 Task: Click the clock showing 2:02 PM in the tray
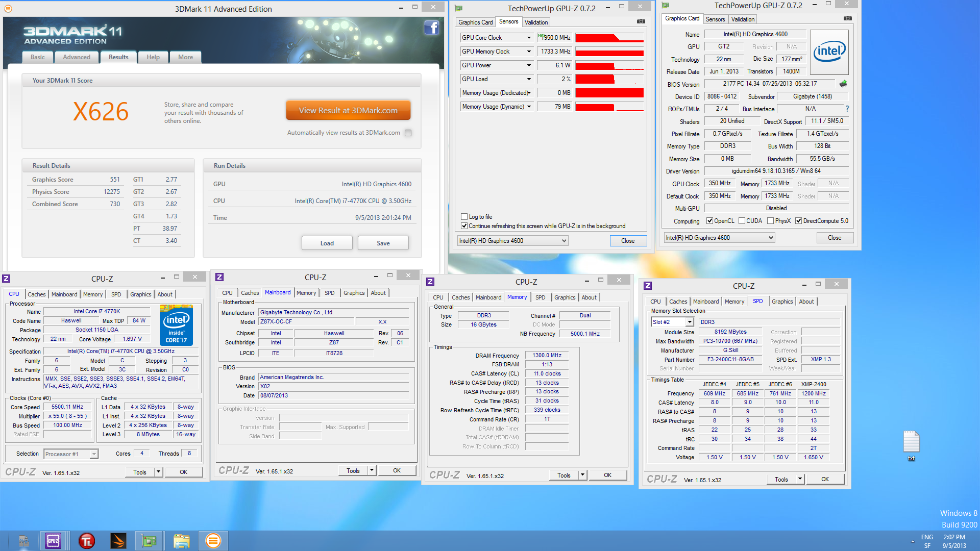click(x=954, y=537)
